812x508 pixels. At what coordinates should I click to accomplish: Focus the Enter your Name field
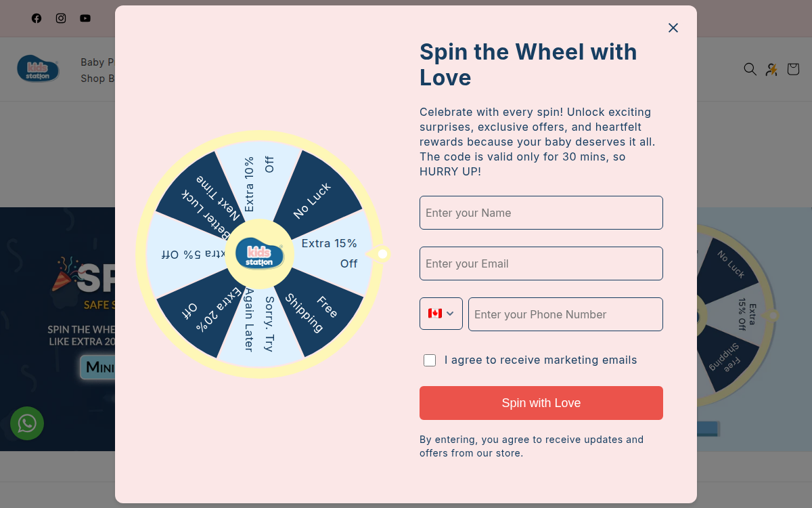click(x=541, y=213)
